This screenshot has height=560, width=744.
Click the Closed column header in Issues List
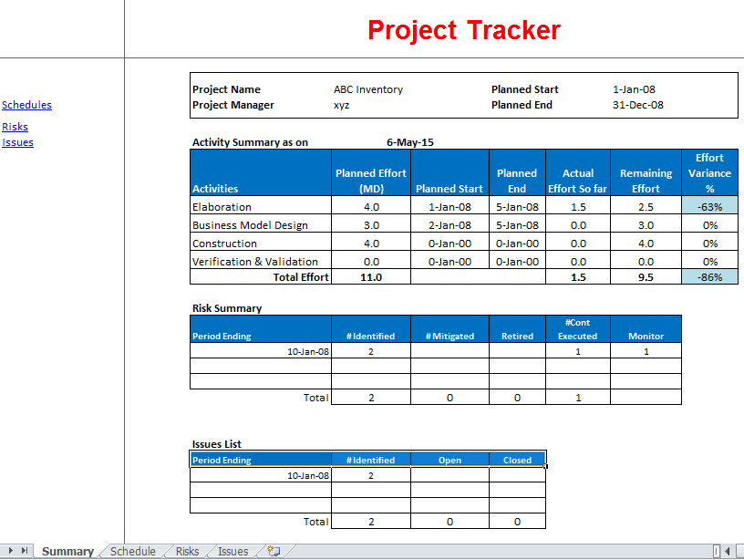(517, 460)
